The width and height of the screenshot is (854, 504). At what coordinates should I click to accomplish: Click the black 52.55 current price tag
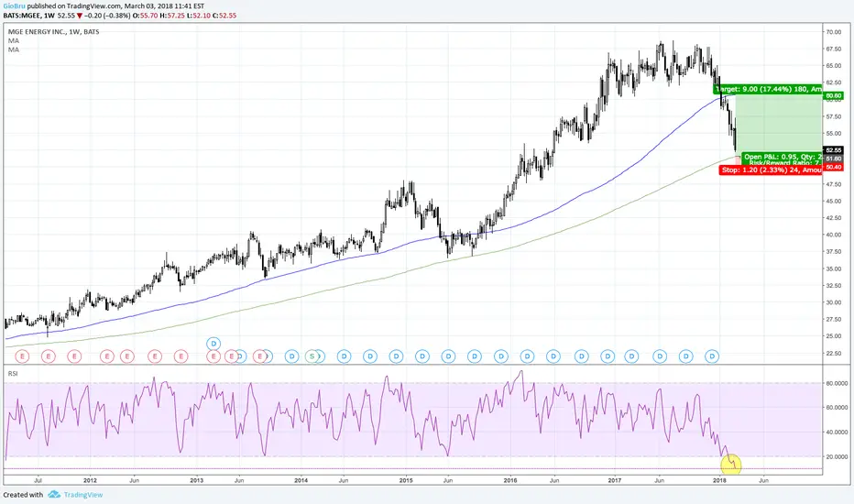coord(833,150)
